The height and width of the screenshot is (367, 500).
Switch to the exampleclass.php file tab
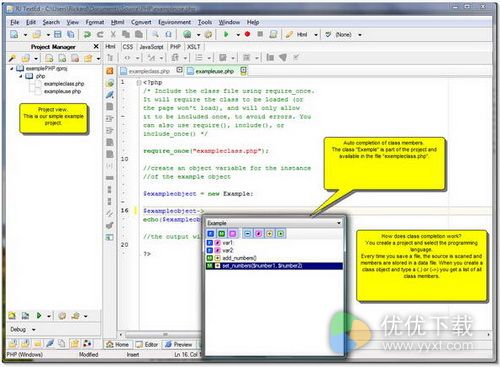click(149, 71)
